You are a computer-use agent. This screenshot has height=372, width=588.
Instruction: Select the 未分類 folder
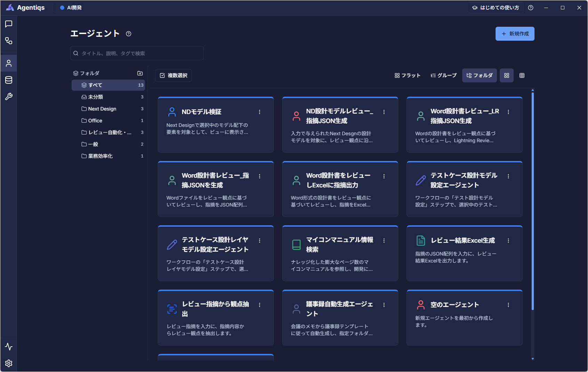point(108,97)
